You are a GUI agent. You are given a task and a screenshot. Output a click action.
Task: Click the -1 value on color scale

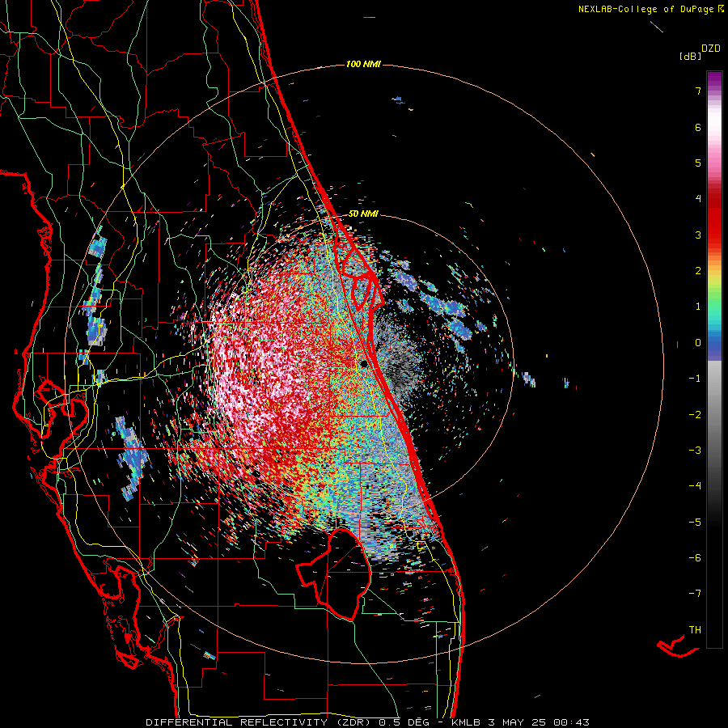pos(695,379)
